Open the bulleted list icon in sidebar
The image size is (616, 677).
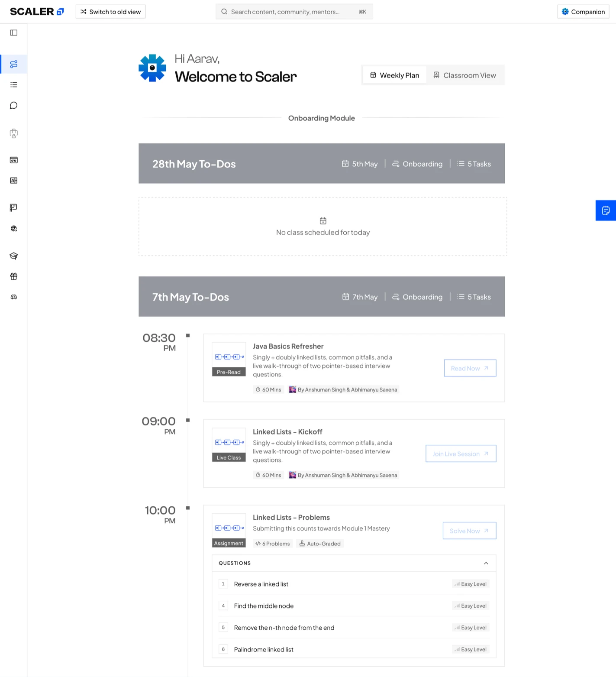point(14,85)
